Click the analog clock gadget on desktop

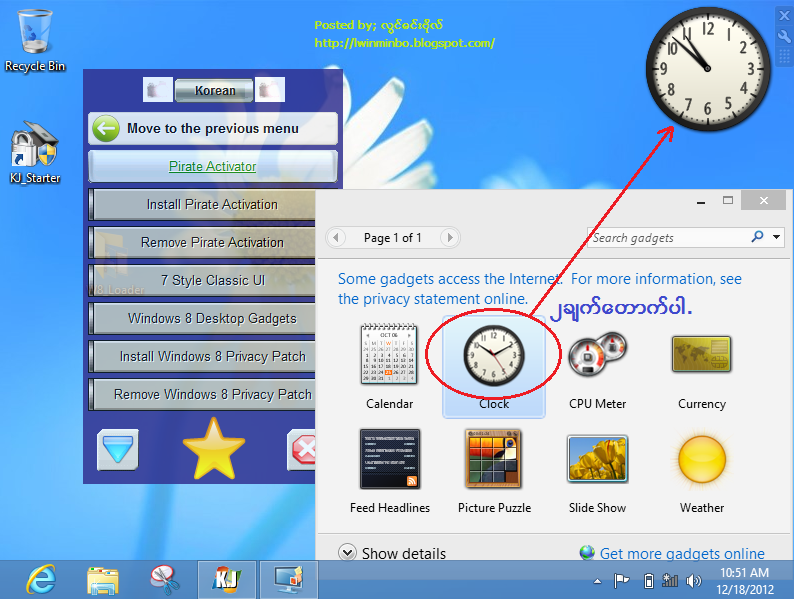[x=708, y=69]
